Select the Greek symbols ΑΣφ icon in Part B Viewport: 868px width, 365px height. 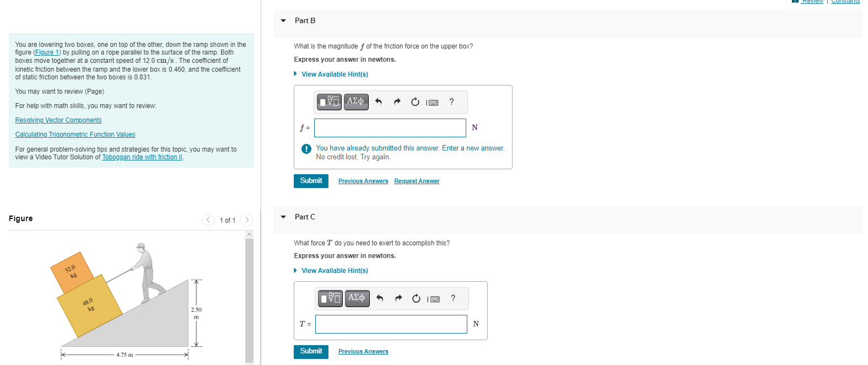(356, 102)
